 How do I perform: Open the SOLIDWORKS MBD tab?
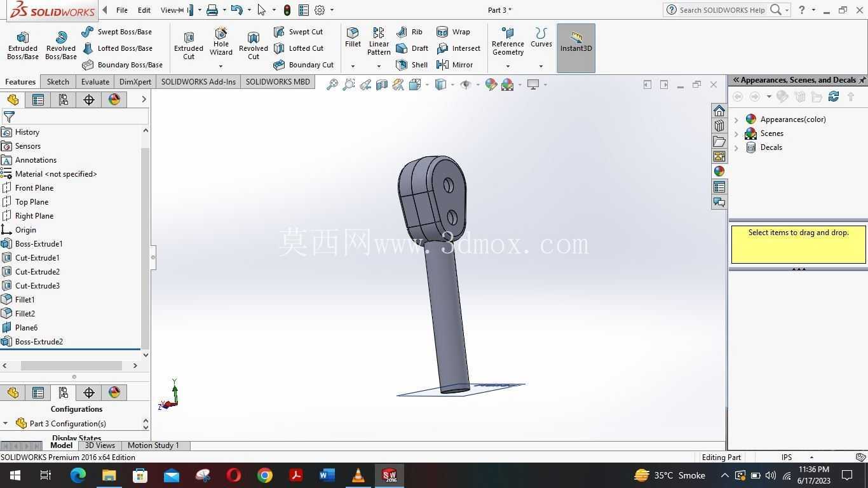(x=278, y=82)
